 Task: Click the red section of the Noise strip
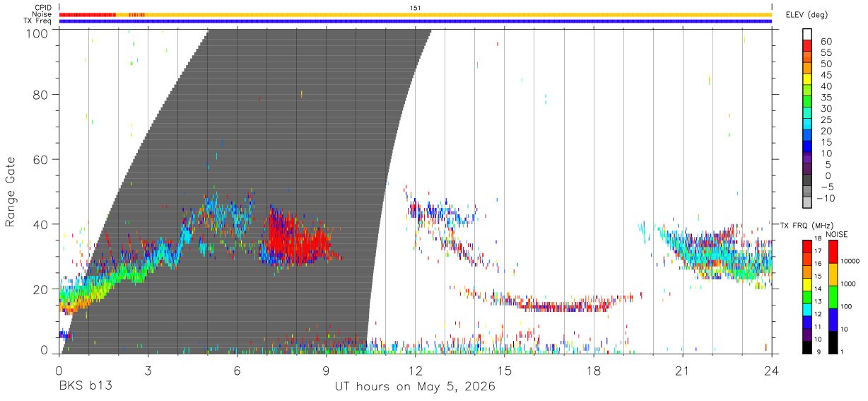tap(87, 14)
